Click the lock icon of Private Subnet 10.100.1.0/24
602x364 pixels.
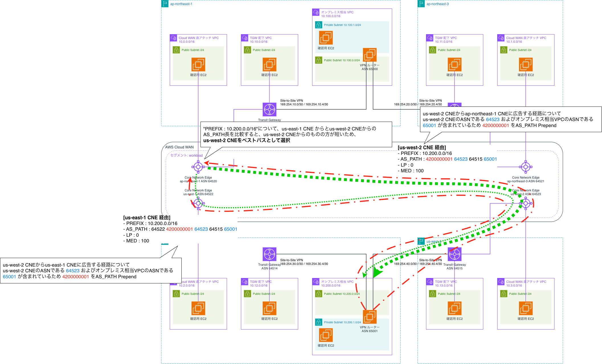pos(319,25)
